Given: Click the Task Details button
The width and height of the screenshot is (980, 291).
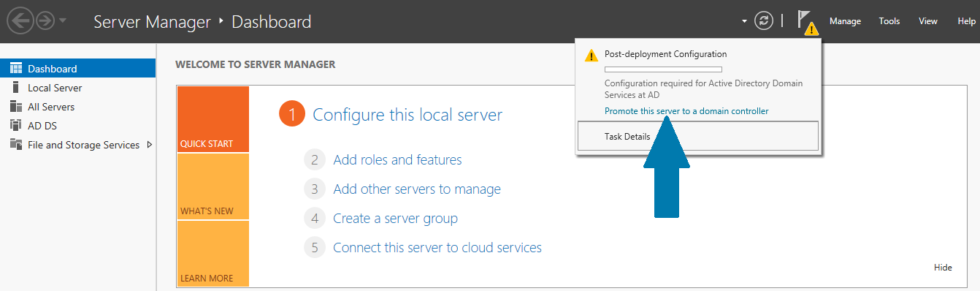Looking at the screenshot, I should click(697, 137).
